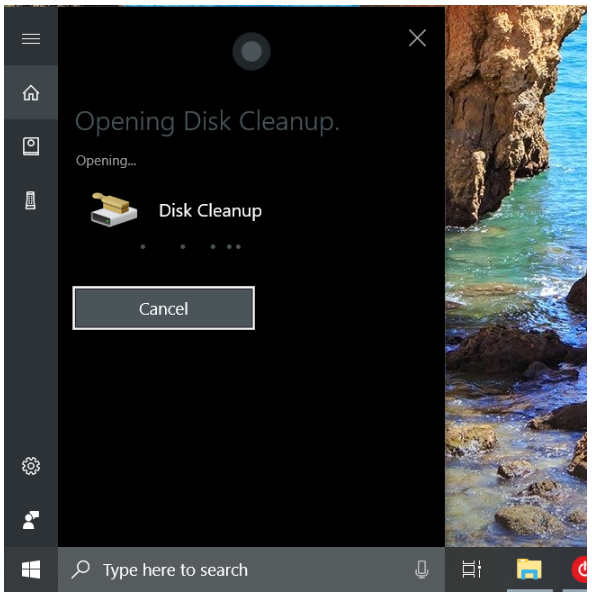This screenshot has height=595, width=592.
Task: Click the 'Opening Disk Cleanup.' heading
Action: (207, 122)
